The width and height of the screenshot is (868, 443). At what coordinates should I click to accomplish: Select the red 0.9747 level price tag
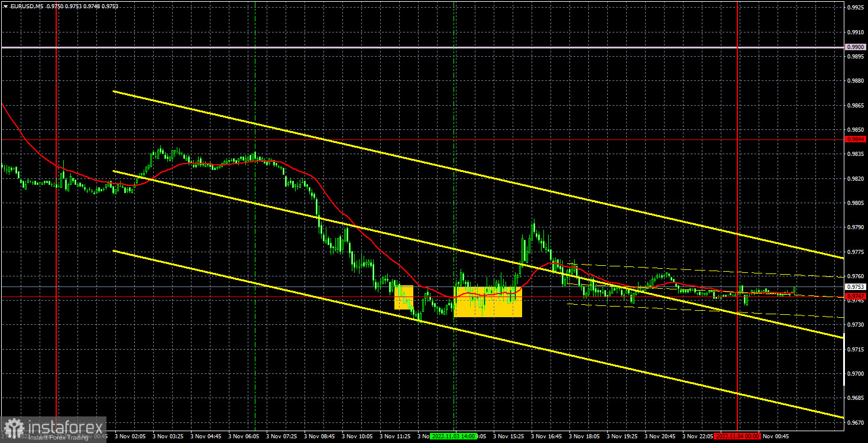pos(856,297)
